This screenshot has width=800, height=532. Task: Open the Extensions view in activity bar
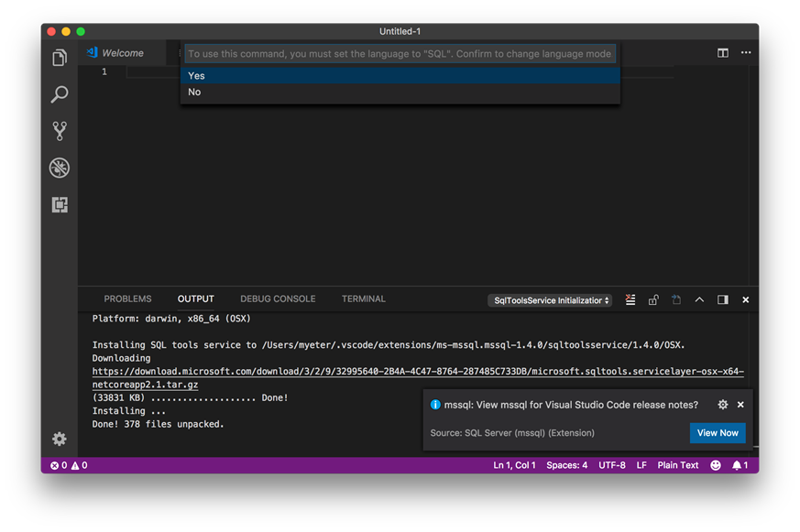click(x=60, y=204)
